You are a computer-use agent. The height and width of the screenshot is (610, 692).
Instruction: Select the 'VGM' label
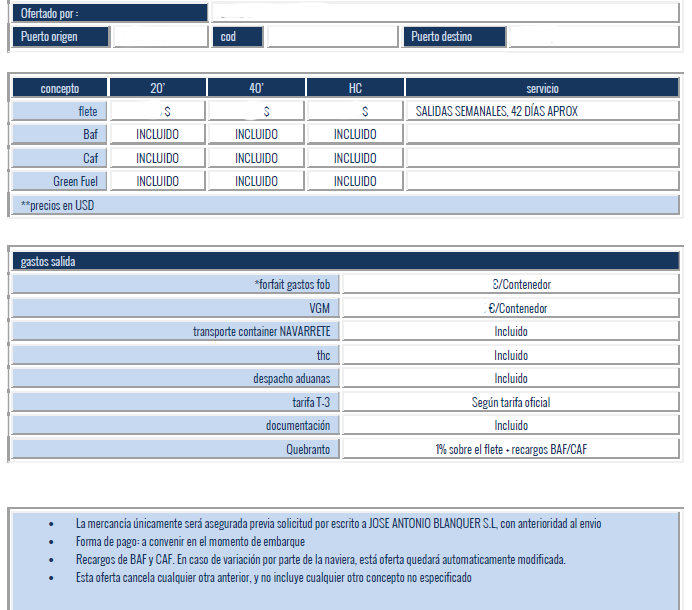point(176,308)
